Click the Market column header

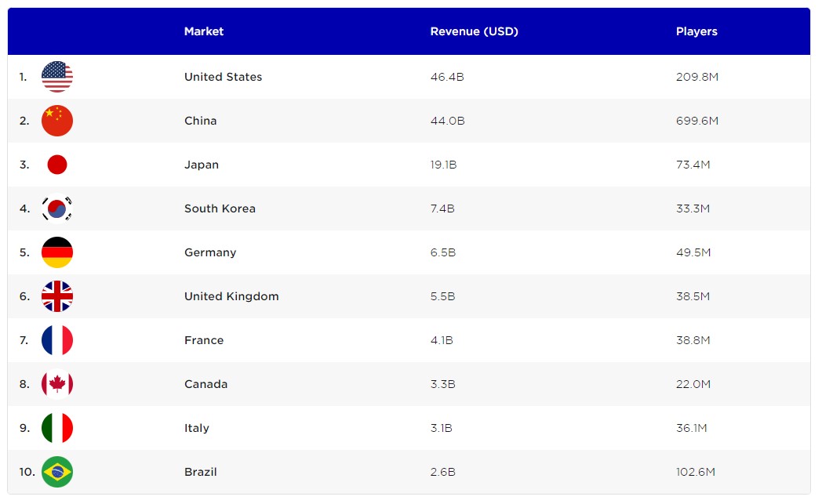click(x=204, y=31)
